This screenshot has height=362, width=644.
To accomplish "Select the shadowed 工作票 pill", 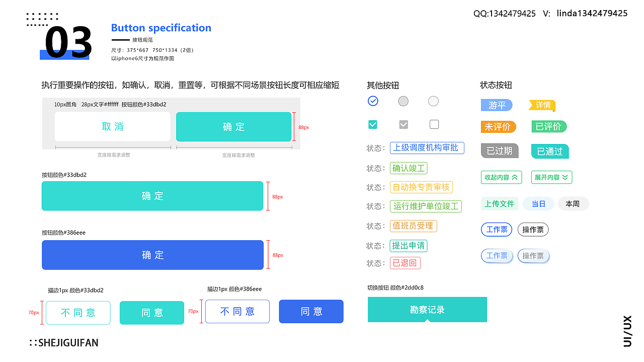I will click(x=497, y=256).
